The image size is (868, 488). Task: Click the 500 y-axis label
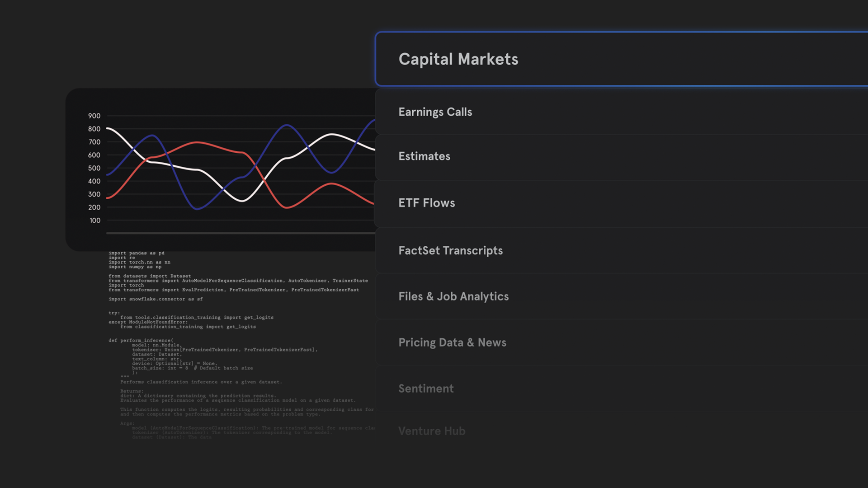[94, 168]
